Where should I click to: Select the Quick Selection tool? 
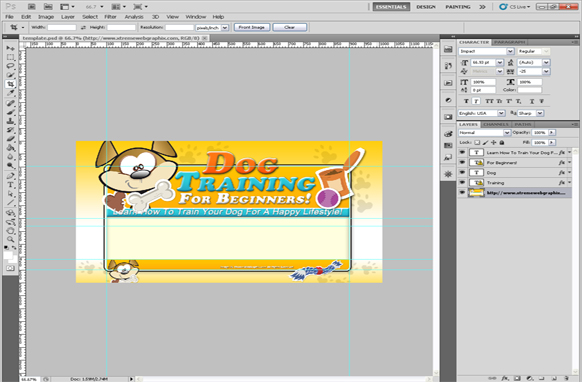coord(10,75)
